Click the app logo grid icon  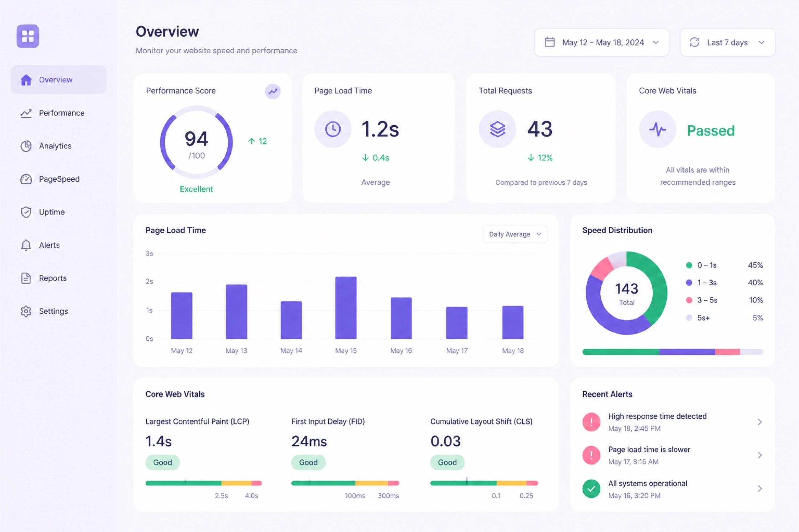pyautogui.click(x=28, y=36)
